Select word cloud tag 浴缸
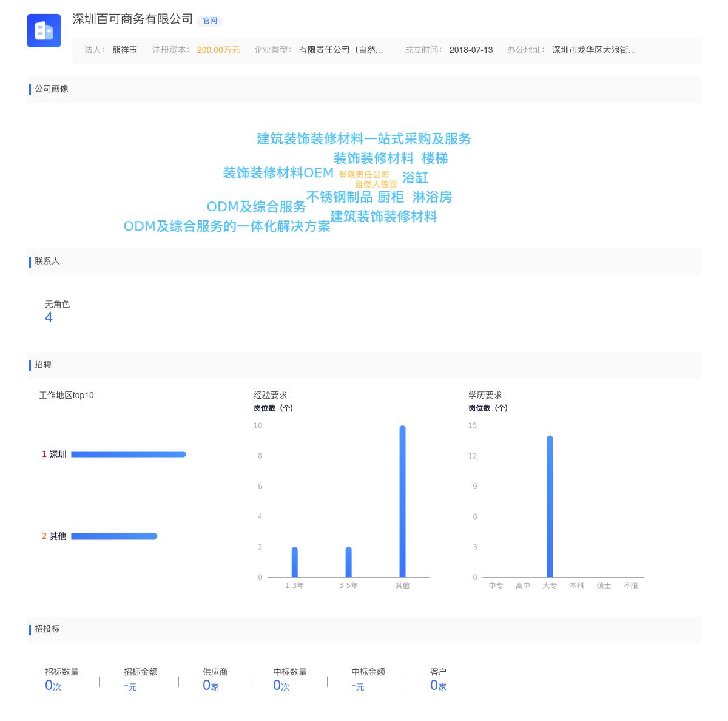728x721 pixels. click(x=416, y=178)
